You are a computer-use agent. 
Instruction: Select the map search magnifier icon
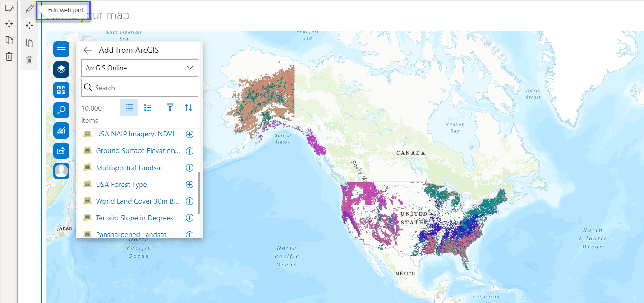point(61,110)
